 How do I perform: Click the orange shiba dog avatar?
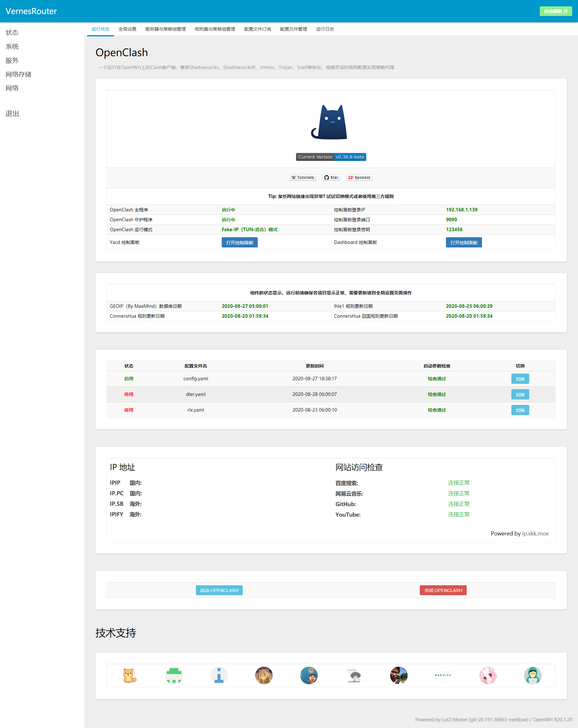pos(130,675)
